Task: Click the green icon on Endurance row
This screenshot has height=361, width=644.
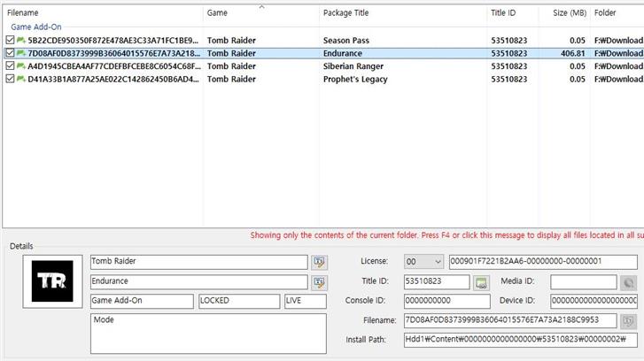Action: click(21, 53)
